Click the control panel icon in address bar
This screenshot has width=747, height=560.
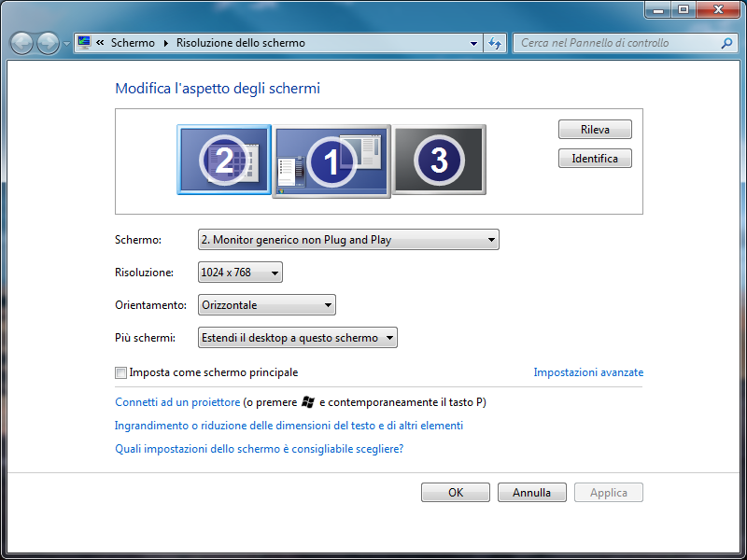point(85,43)
